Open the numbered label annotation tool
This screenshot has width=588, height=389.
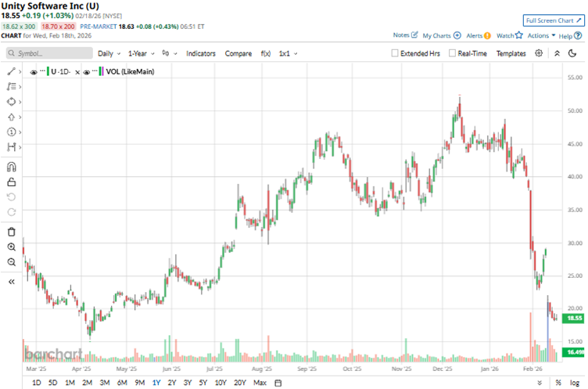click(x=11, y=131)
